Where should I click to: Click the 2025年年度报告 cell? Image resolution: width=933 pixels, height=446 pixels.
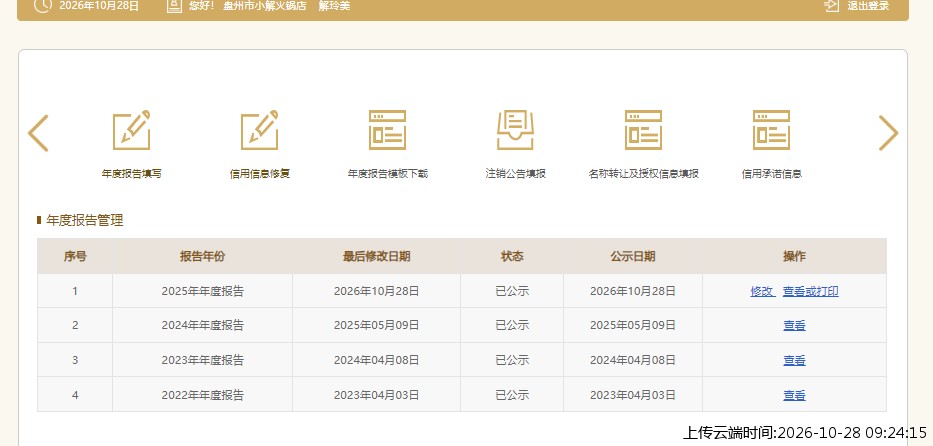coord(202,291)
